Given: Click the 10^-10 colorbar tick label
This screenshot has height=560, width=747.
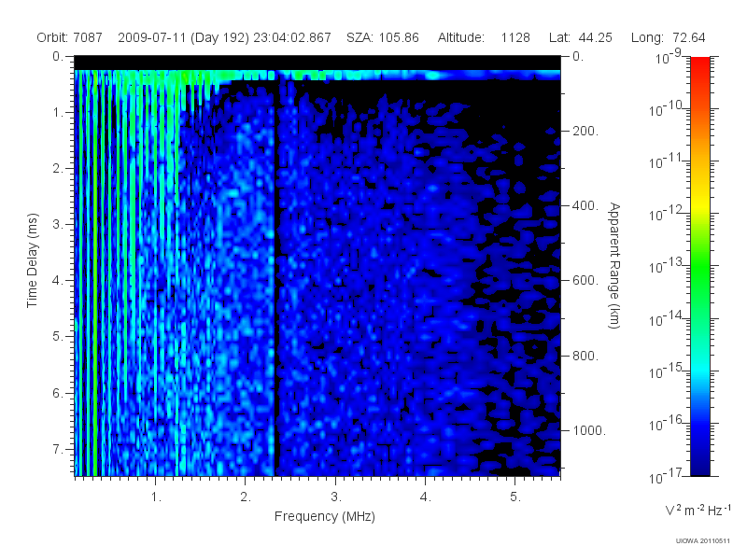Looking at the screenshot, I should pyautogui.click(x=667, y=108).
